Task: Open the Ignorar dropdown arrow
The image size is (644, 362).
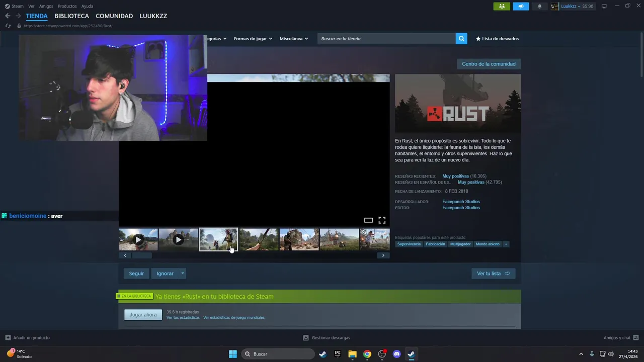Action: [x=183, y=274]
